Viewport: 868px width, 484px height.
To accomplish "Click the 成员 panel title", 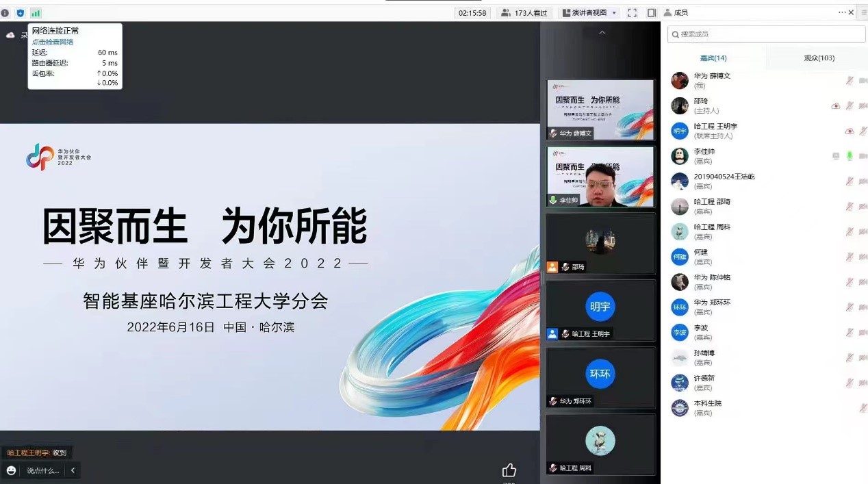I will 680,12.
